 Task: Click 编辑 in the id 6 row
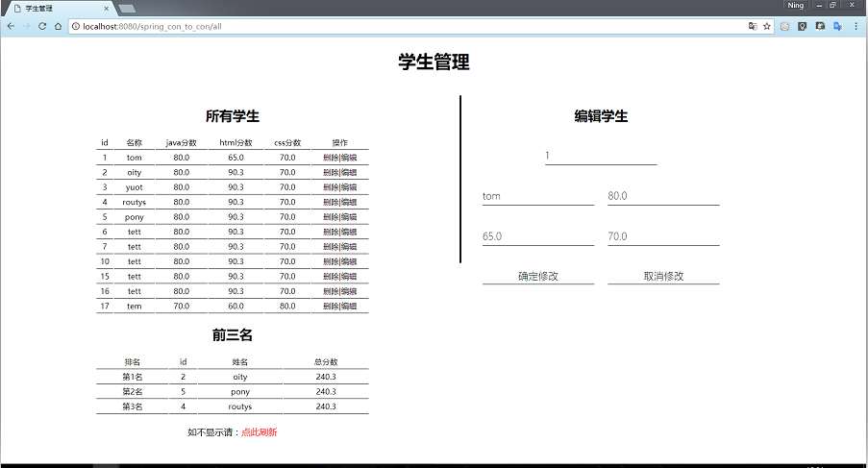(349, 232)
